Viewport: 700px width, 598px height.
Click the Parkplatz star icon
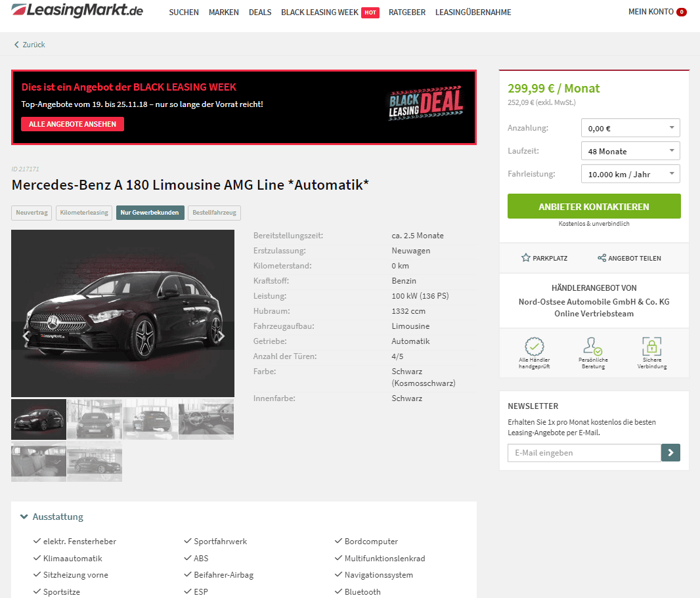pyautogui.click(x=526, y=258)
